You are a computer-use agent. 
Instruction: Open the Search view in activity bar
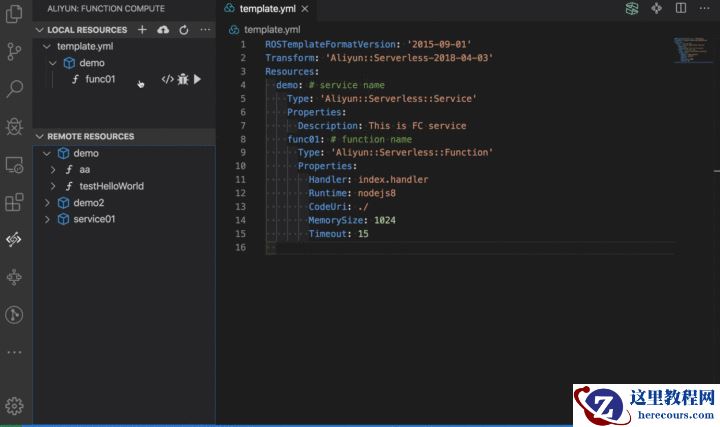[x=14, y=89]
